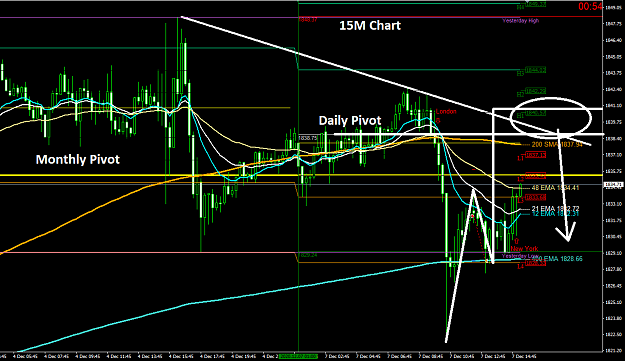Click the 1821.20 price axis value

[x=614, y=351]
